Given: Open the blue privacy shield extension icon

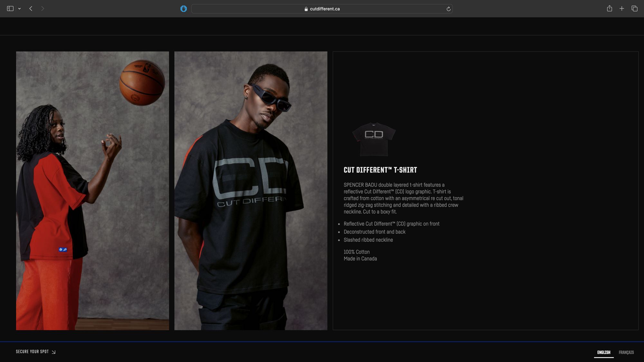Looking at the screenshot, I should (184, 9).
